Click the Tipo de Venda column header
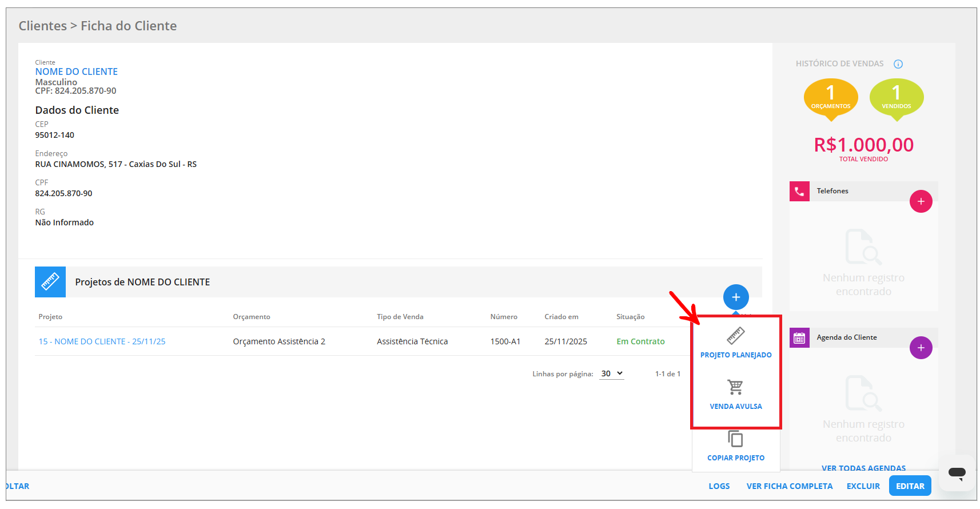The width and height of the screenshot is (980, 509). [x=400, y=317]
